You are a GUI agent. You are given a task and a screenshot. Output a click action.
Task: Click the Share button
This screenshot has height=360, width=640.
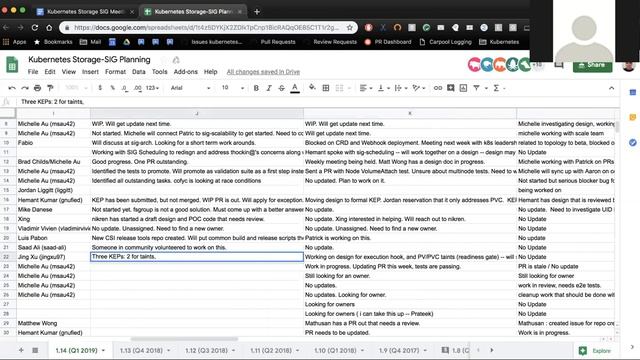coord(593,65)
